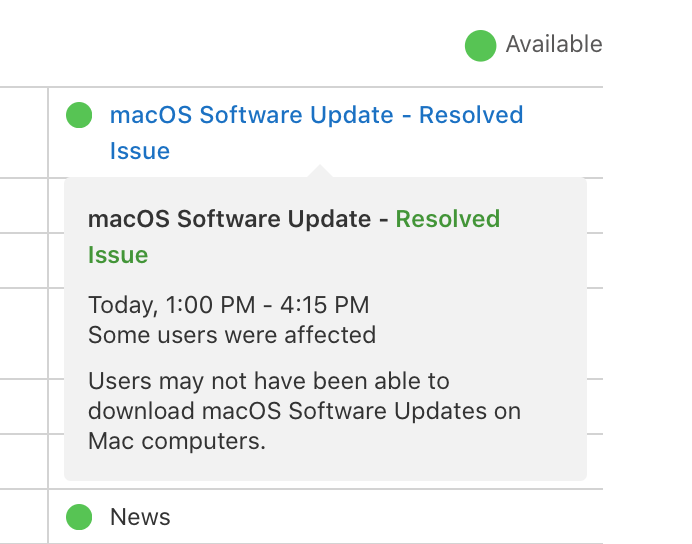Click "download macOS Software Updates on" line

[x=304, y=411]
